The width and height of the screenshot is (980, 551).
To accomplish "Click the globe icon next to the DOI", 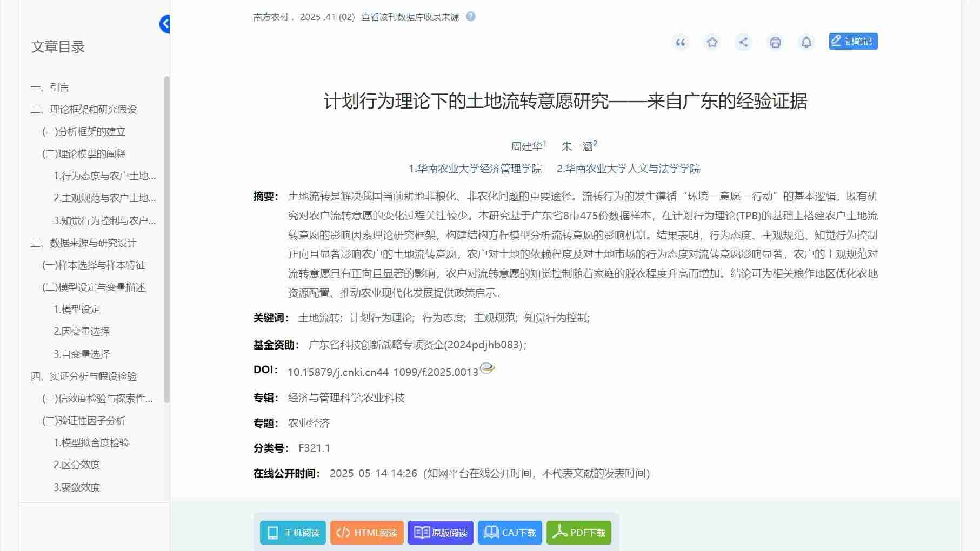I will tap(486, 369).
